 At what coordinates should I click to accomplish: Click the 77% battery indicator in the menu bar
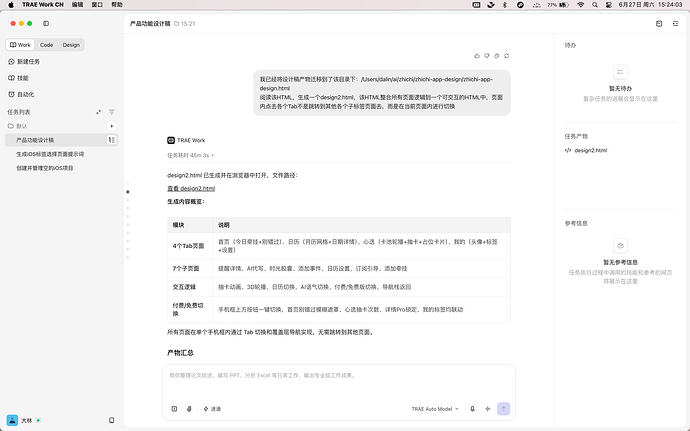(558, 5)
